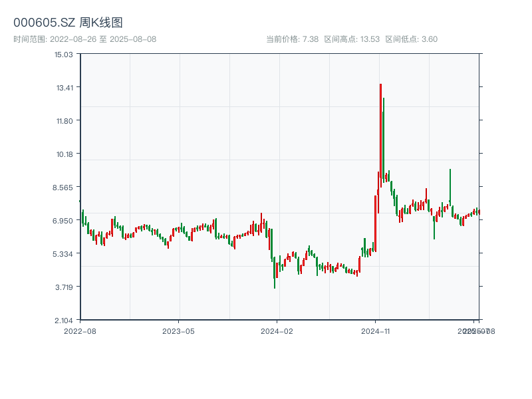Click the 15.03 y-axis label

click(64, 54)
